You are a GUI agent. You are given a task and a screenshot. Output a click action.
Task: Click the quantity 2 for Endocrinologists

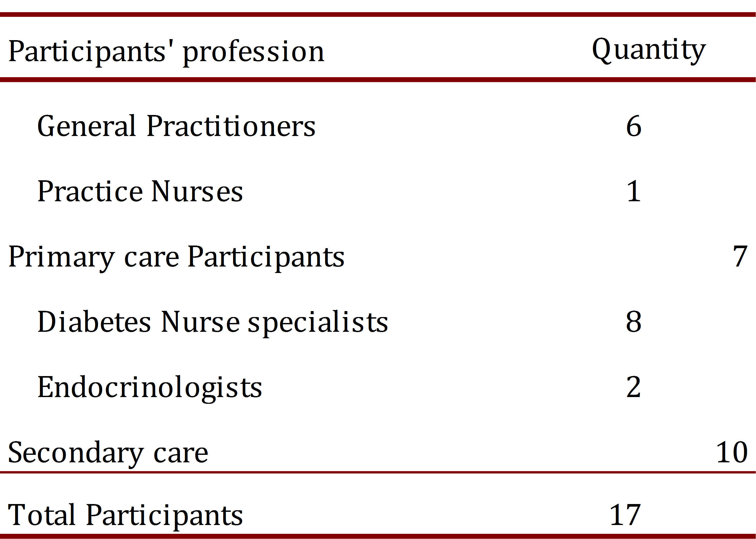(x=633, y=387)
